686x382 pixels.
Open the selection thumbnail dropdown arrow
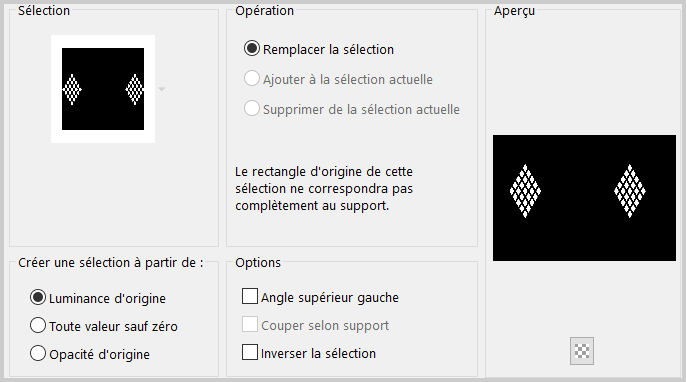pos(161,89)
